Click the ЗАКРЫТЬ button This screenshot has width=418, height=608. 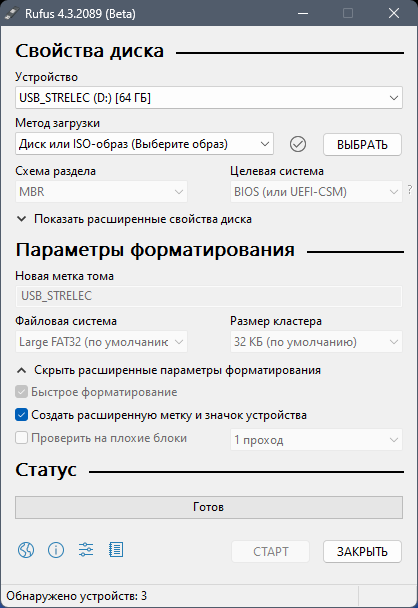coord(362,551)
